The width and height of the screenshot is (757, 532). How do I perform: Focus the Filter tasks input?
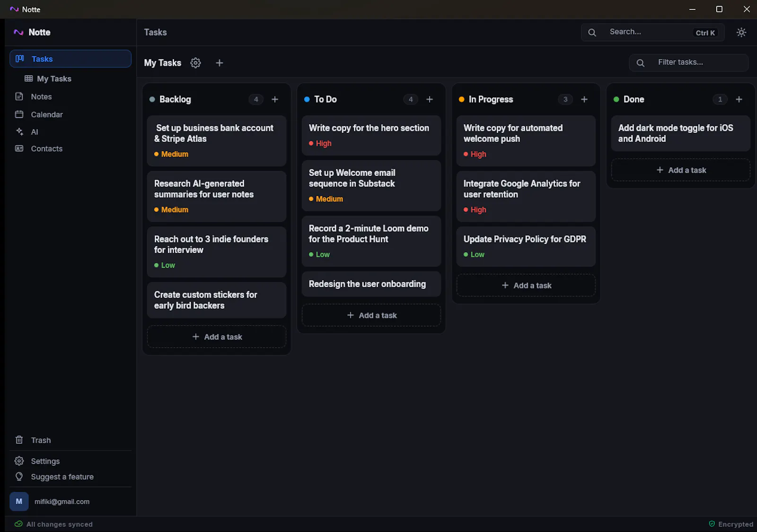coord(689,62)
